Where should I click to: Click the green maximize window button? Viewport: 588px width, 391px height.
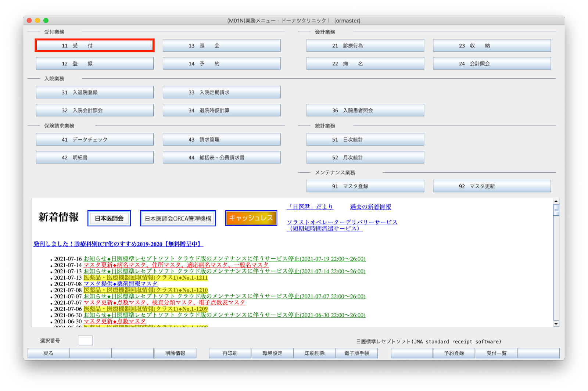pyautogui.click(x=46, y=21)
